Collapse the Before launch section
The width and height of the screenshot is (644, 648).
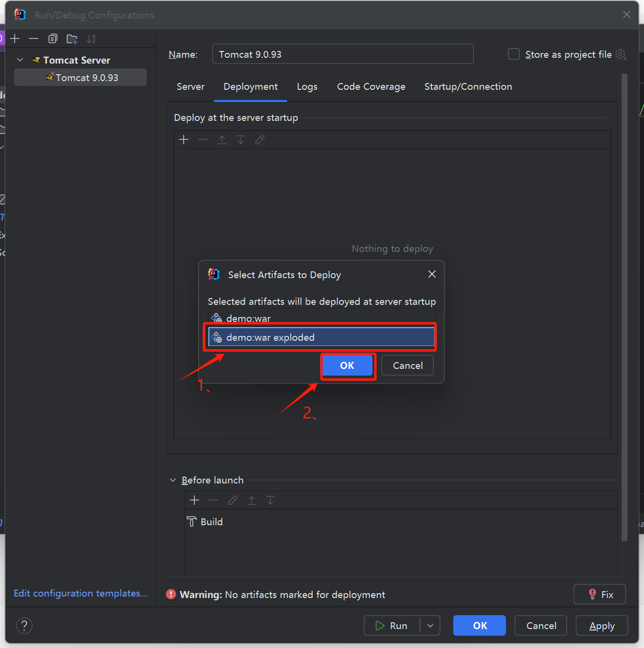[173, 480]
